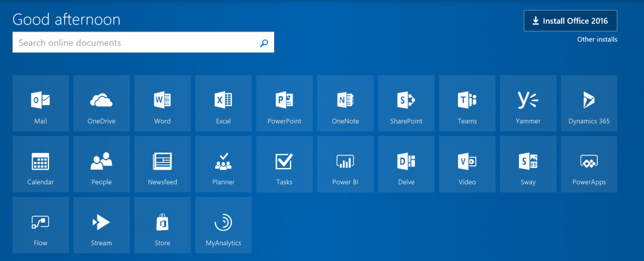Visit the Store tile

[x=162, y=225]
